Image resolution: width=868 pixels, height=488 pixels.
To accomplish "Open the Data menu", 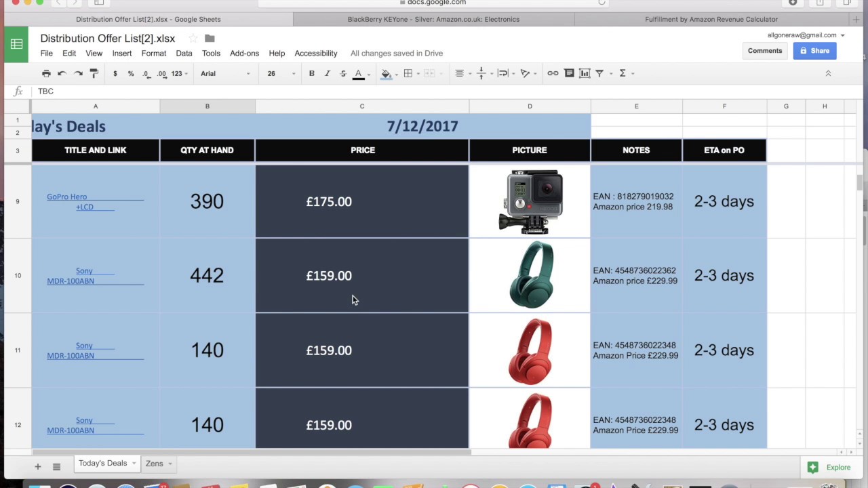I will tap(184, 54).
